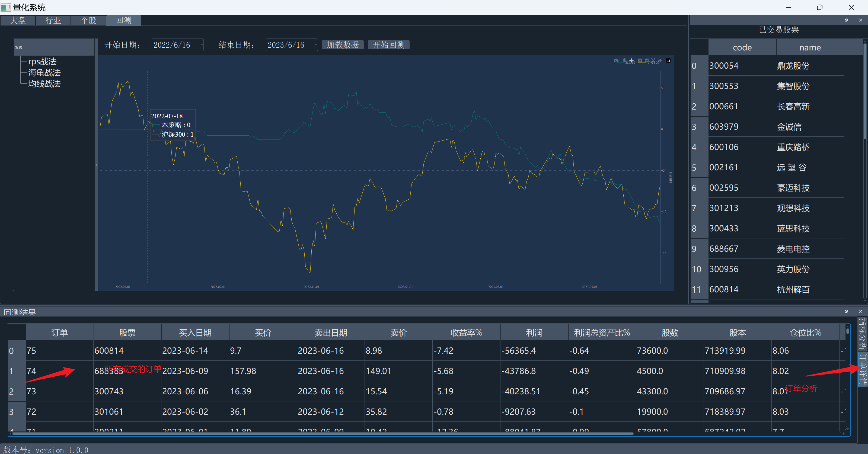This screenshot has width=868, height=454.
Task: Switch to the 大盘 tab
Action: 18,20
